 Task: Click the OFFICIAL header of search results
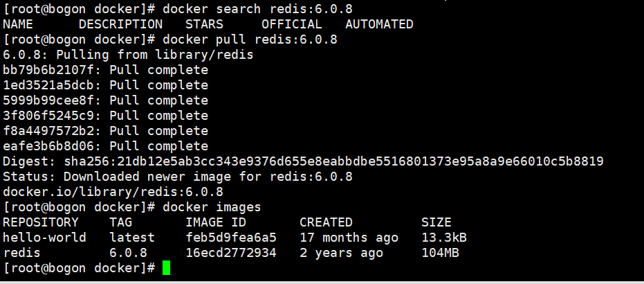tap(292, 24)
